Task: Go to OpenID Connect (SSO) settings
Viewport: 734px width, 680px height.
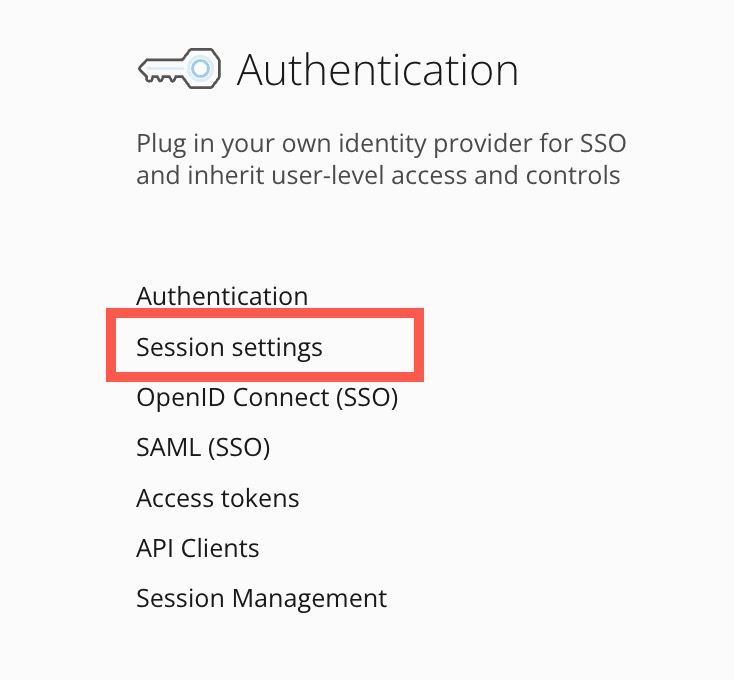Action: (267, 398)
